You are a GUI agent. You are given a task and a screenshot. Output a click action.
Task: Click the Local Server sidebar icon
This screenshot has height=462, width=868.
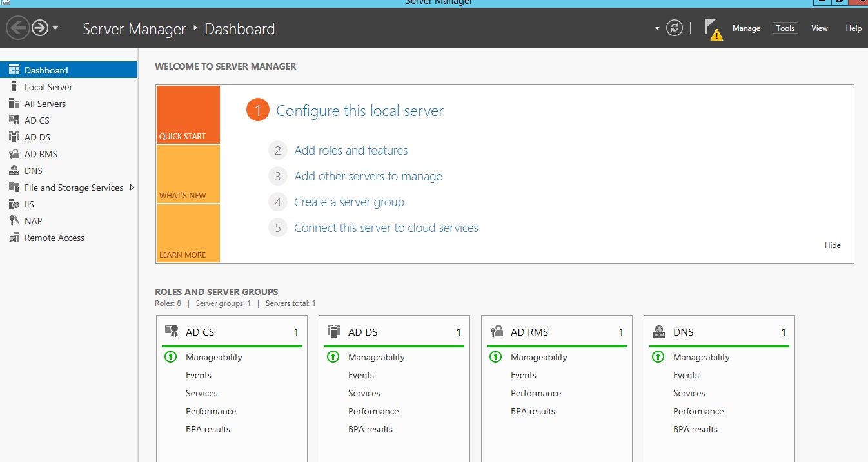point(14,86)
